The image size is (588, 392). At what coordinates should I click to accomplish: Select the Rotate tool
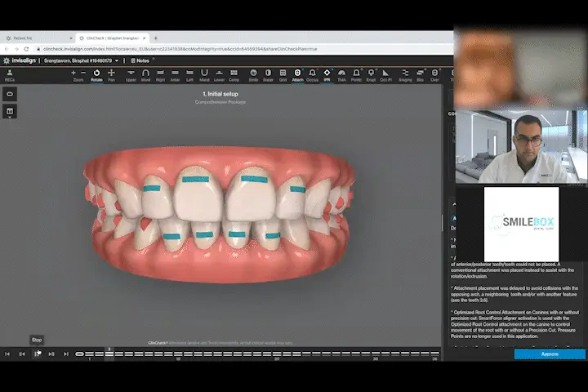click(96, 75)
